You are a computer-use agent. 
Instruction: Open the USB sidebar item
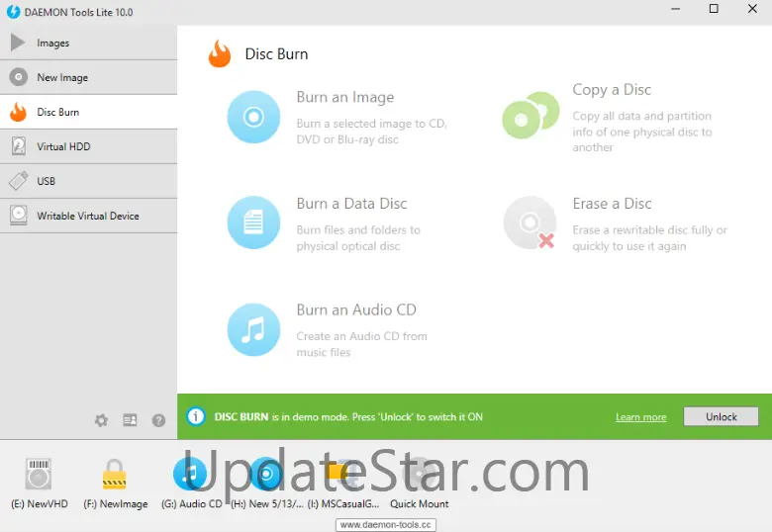click(x=89, y=181)
